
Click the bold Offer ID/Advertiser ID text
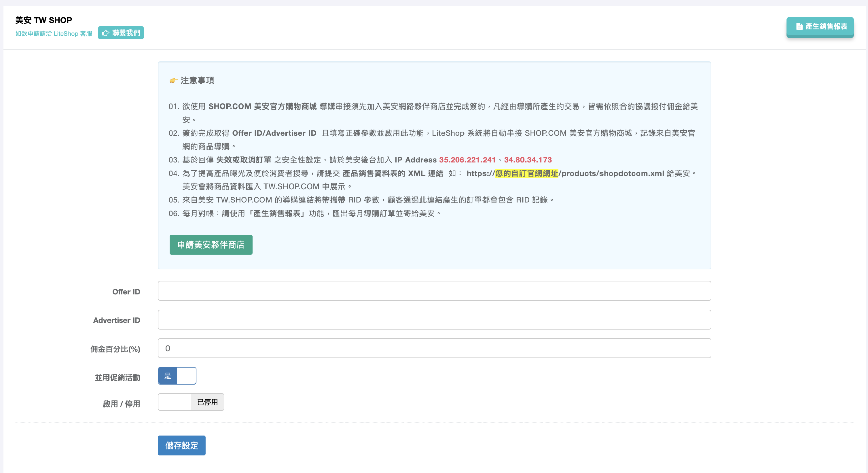click(x=274, y=133)
